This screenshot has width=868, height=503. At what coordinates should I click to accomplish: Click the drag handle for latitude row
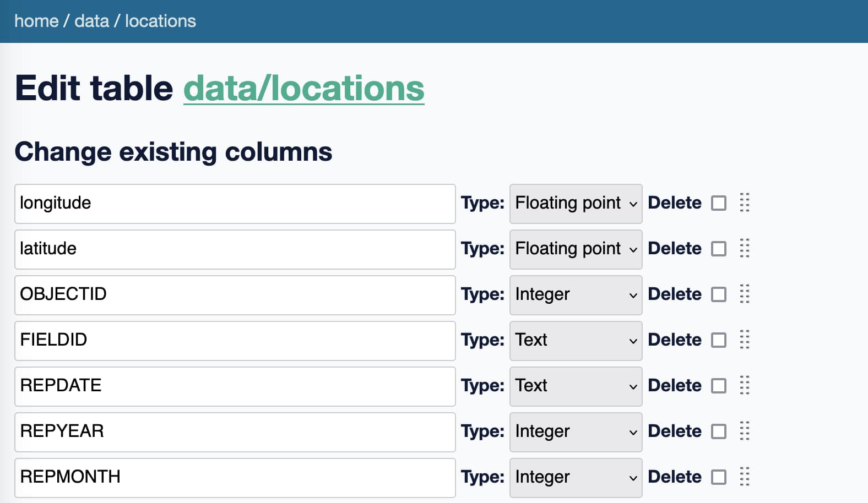pos(745,249)
